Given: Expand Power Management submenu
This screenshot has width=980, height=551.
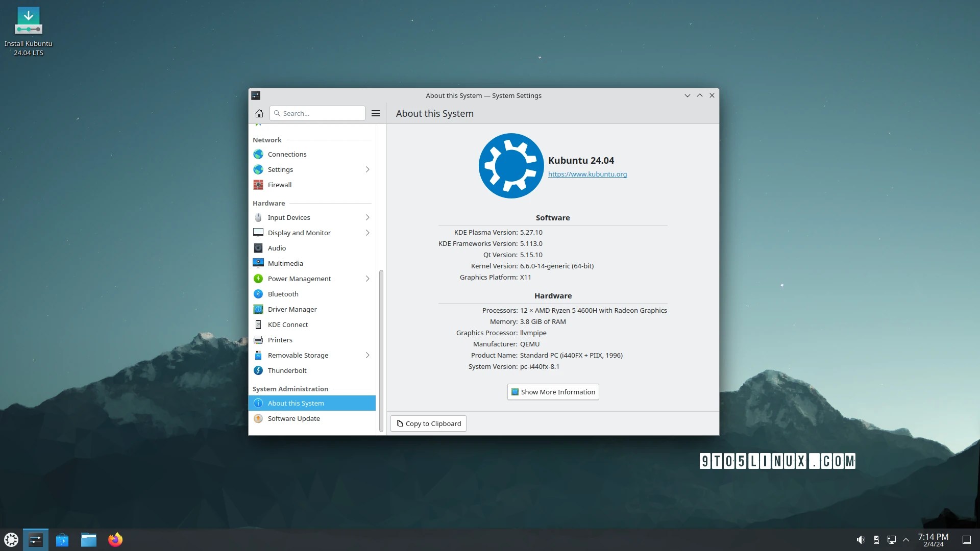Looking at the screenshot, I should tap(367, 278).
